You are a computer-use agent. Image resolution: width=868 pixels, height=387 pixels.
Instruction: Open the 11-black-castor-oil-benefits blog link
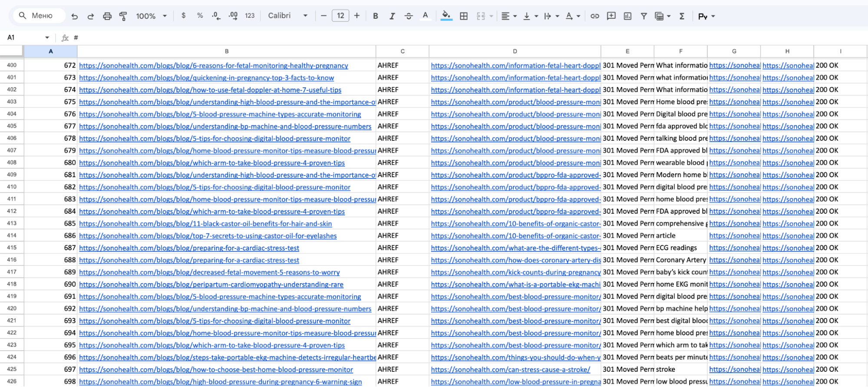tap(205, 224)
